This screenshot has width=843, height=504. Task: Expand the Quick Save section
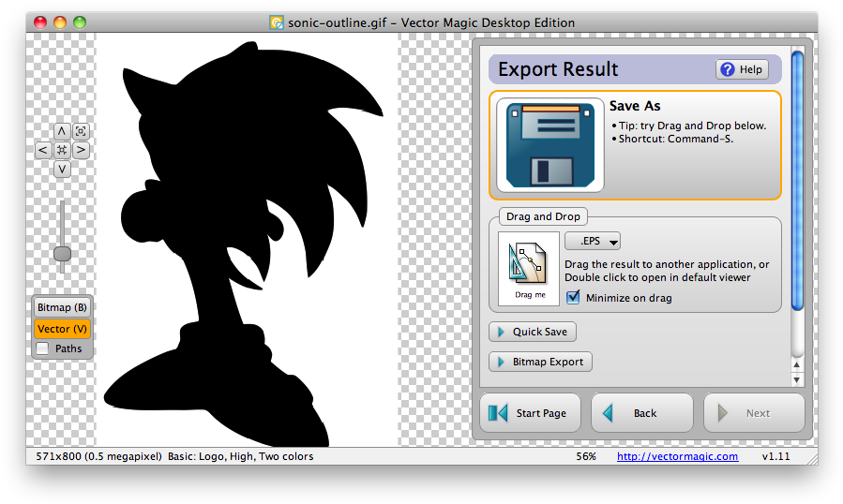point(533,332)
